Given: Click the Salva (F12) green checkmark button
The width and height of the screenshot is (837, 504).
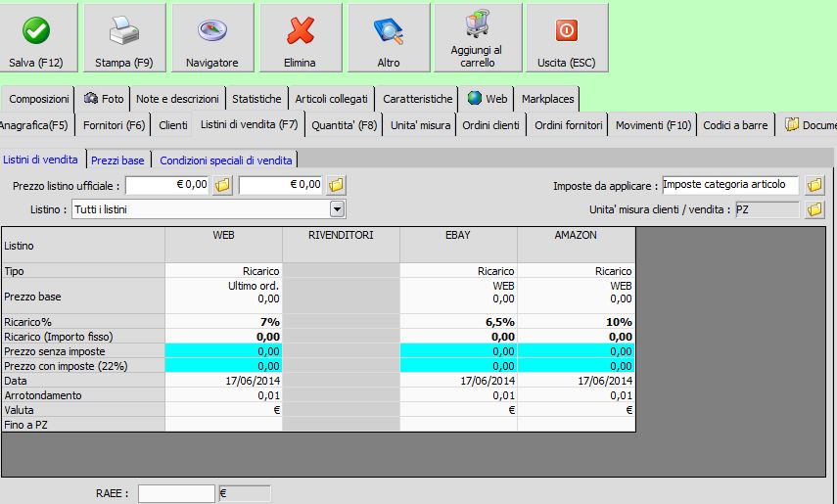Looking at the screenshot, I should (x=38, y=37).
